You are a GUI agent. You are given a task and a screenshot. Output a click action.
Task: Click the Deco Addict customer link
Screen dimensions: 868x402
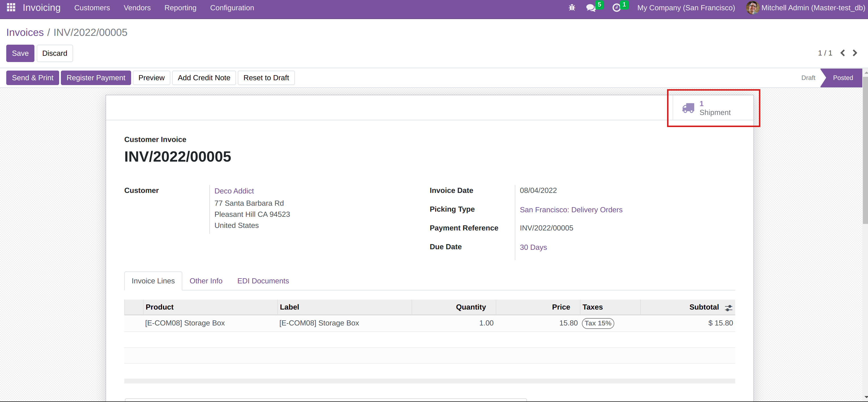pyautogui.click(x=234, y=191)
